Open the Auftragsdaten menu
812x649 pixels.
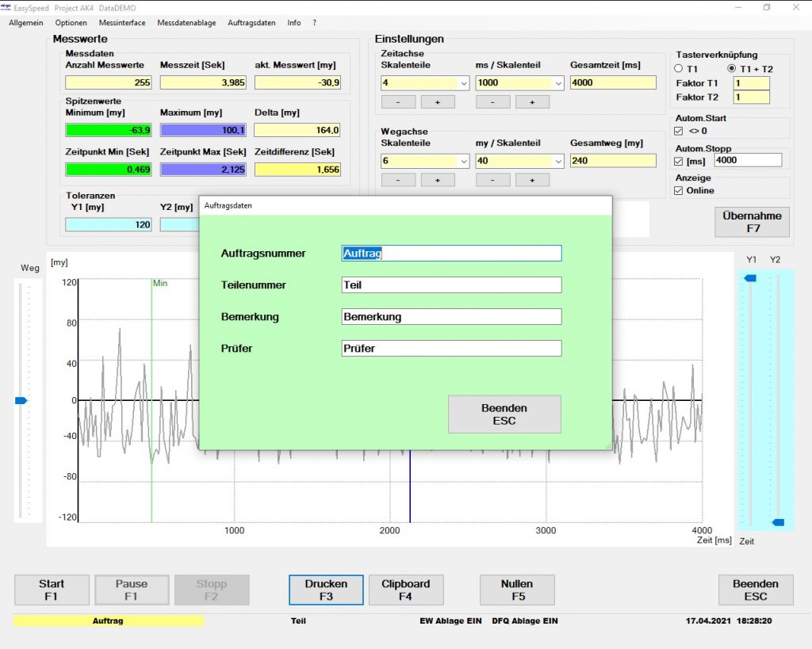click(251, 23)
